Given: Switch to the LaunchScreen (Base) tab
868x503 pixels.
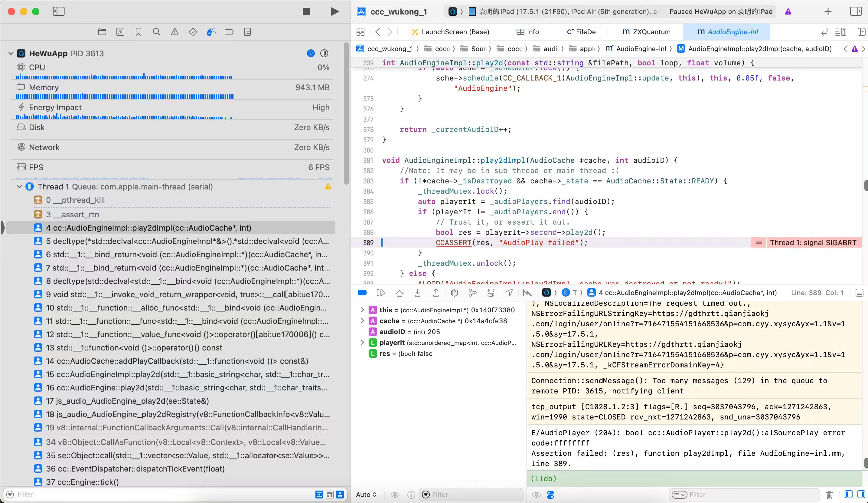Looking at the screenshot, I should point(451,32).
